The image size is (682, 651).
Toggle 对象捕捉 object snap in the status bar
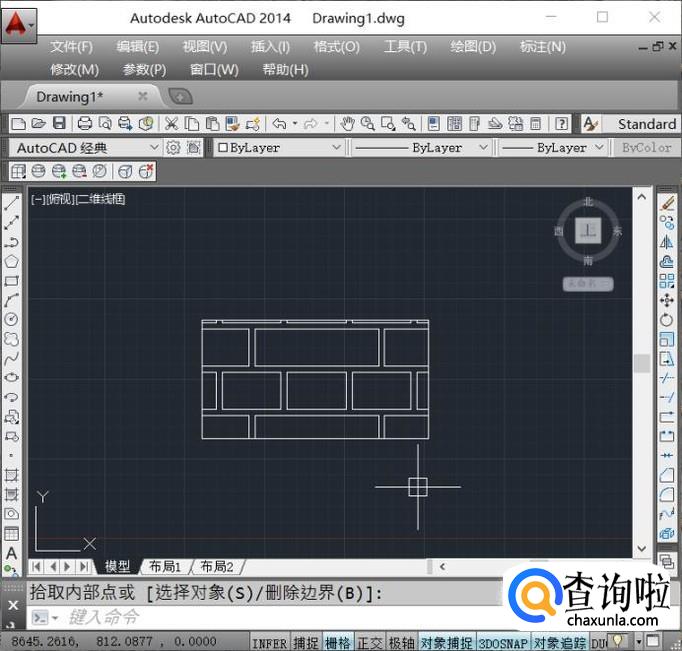(x=446, y=642)
